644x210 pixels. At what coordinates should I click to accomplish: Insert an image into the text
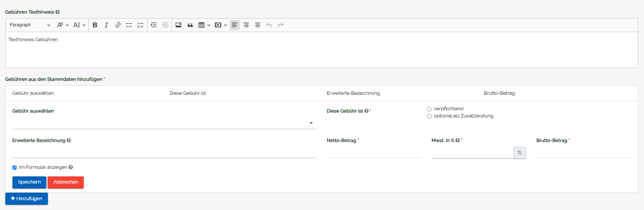178,25
